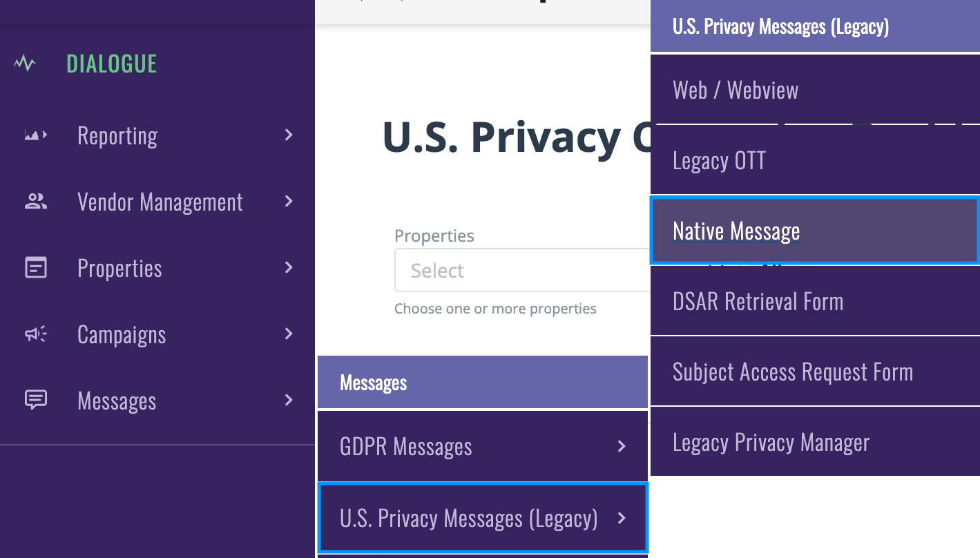Select the Properties document icon
980x558 pixels.
pyautogui.click(x=36, y=267)
